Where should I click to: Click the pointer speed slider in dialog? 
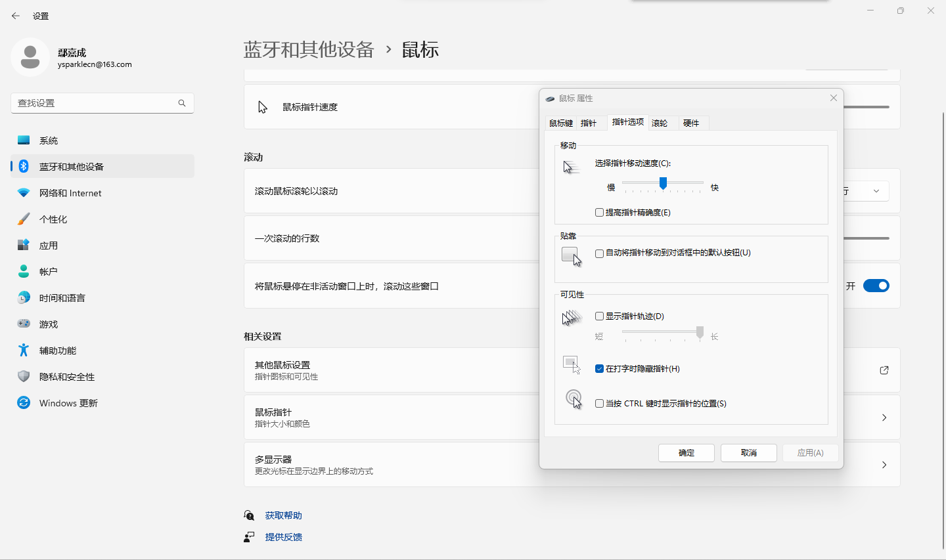tap(663, 183)
